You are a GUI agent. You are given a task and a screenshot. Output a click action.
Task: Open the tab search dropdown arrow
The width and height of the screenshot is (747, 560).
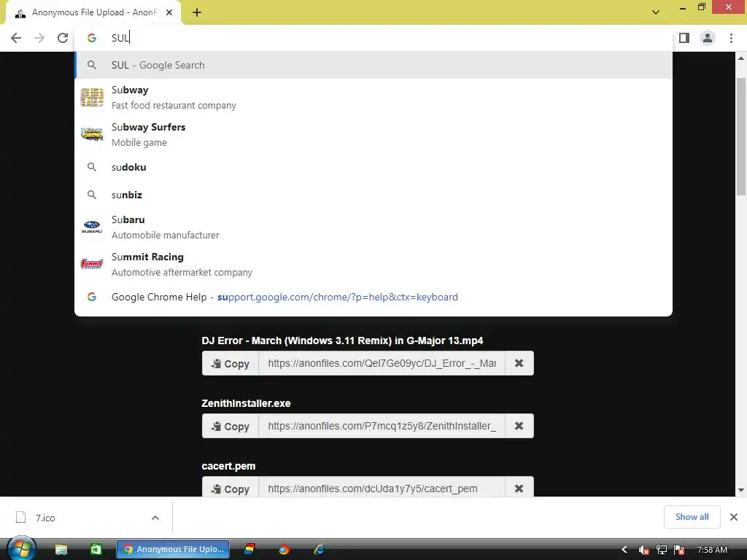tap(656, 12)
